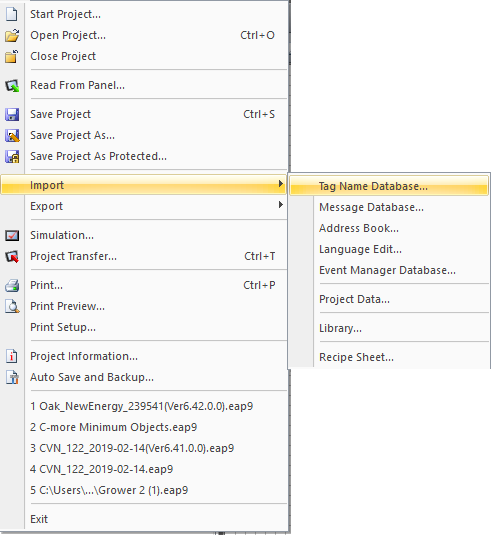Click the Auto Save and Backup icon
Image resolution: width=491 pixels, height=535 pixels.
point(12,377)
